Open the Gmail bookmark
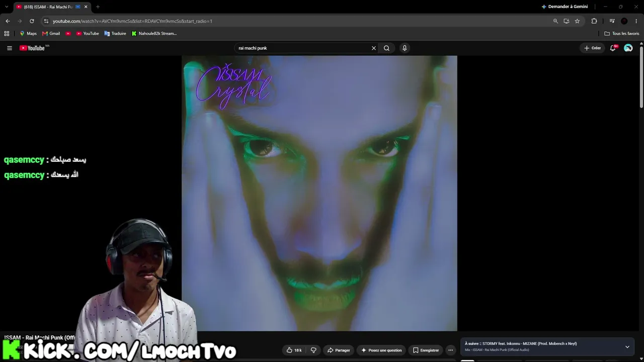Viewport: 644px width, 362px height. pyautogui.click(x=51, y=34)
